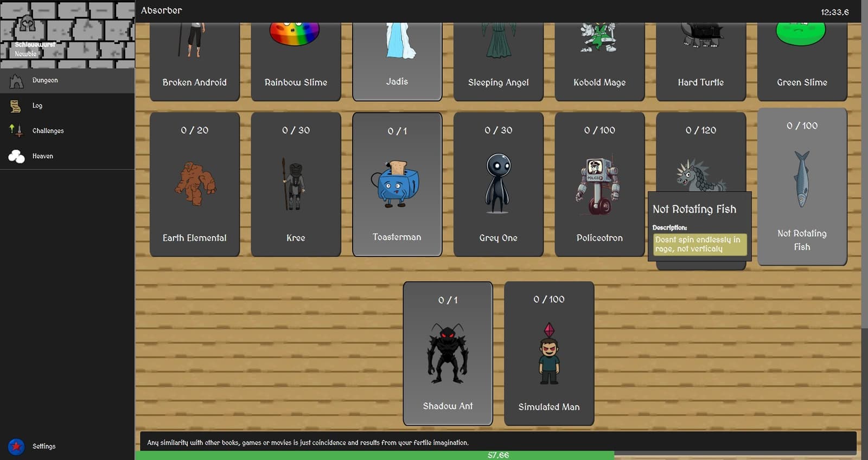The image size is (868, 460).
Task: Open Settings in the sidebar
Action: (67, 446)
